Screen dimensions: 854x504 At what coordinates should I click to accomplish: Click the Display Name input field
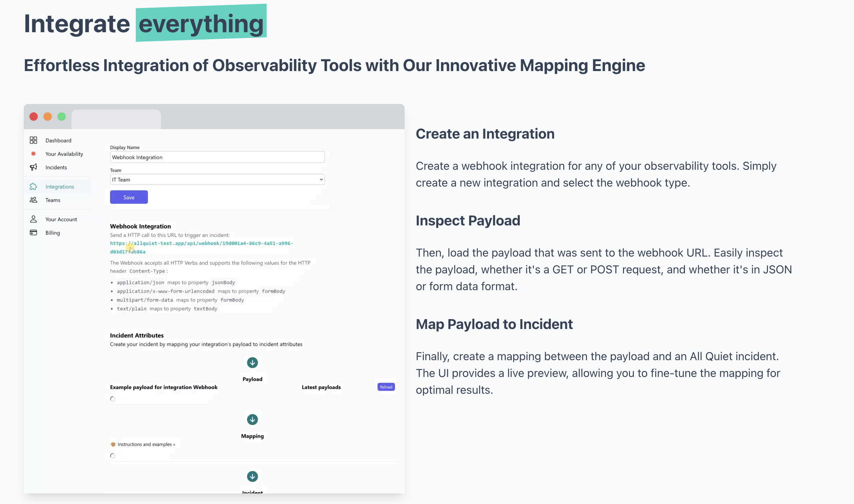coord(217,157)
